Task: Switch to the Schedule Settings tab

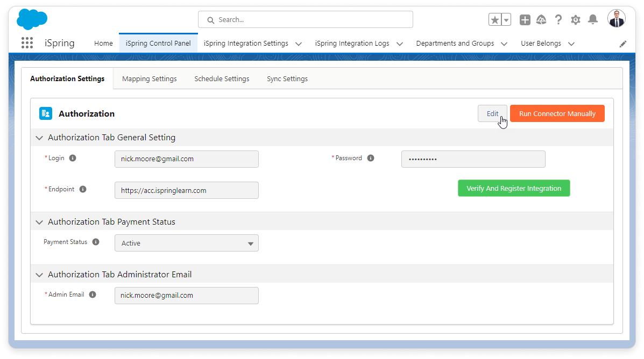Action: point(222,78)
